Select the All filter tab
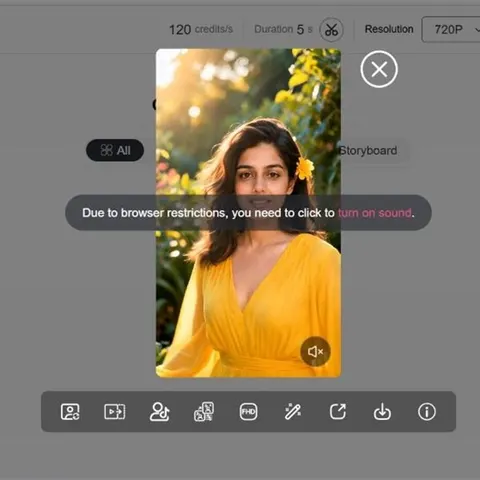480x480 pixels. click(115, 150)
